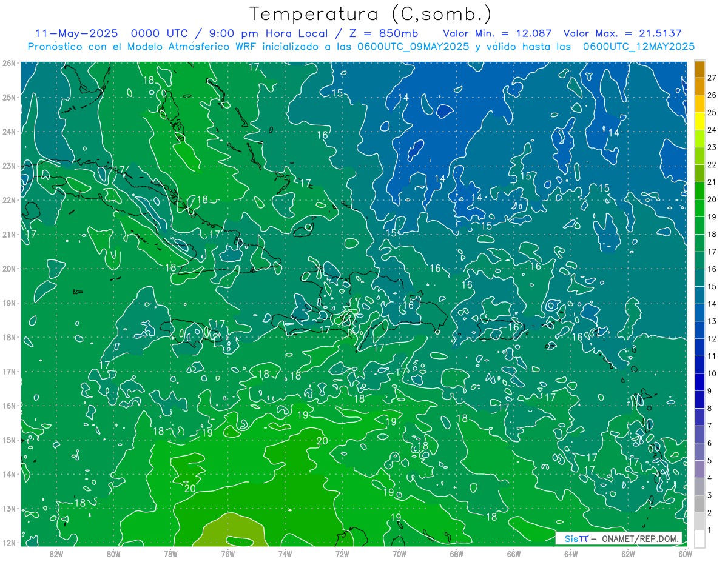Click the bright yellow color bar segment

[x=699, y=121]
